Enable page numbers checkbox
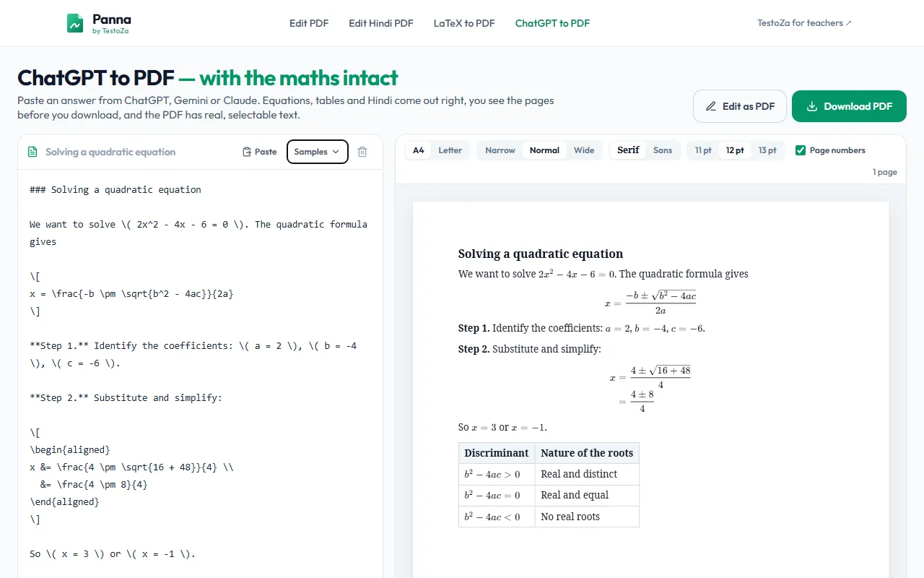Viewport: 924px width, 578px height. [x=800, y=150]
